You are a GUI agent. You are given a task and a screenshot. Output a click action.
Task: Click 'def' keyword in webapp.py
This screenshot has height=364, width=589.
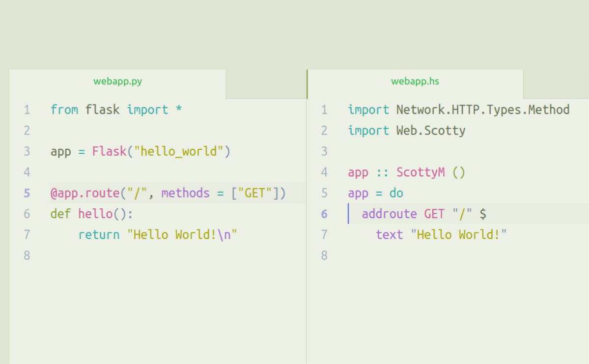tap(60, 214)
